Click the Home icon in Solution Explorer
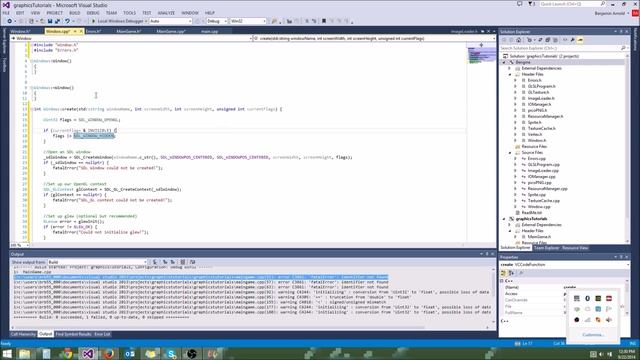 click(x=518, y=40)
